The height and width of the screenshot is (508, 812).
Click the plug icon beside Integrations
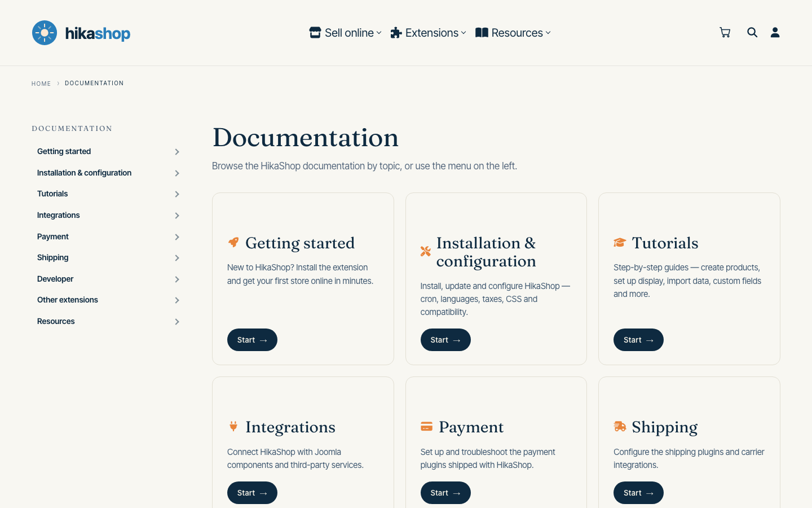click(233, 426)
